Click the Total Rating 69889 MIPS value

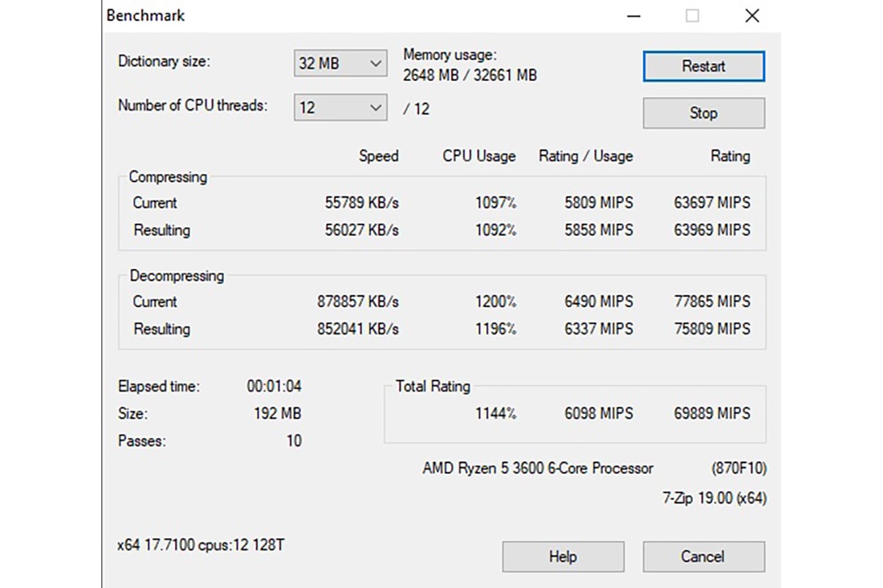tap(712, 414)
